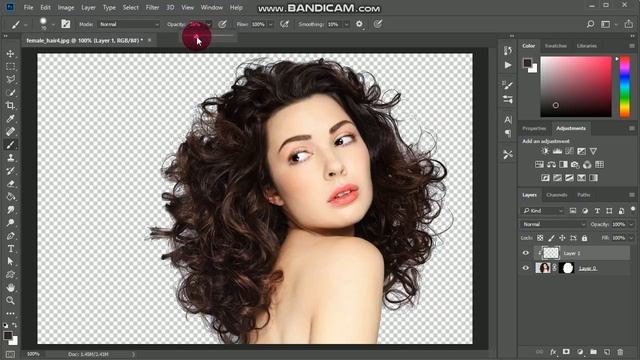This screenshot has height=360, width=640.
Task: Toggle lock transparent pixels
Action: click(540, 238)
